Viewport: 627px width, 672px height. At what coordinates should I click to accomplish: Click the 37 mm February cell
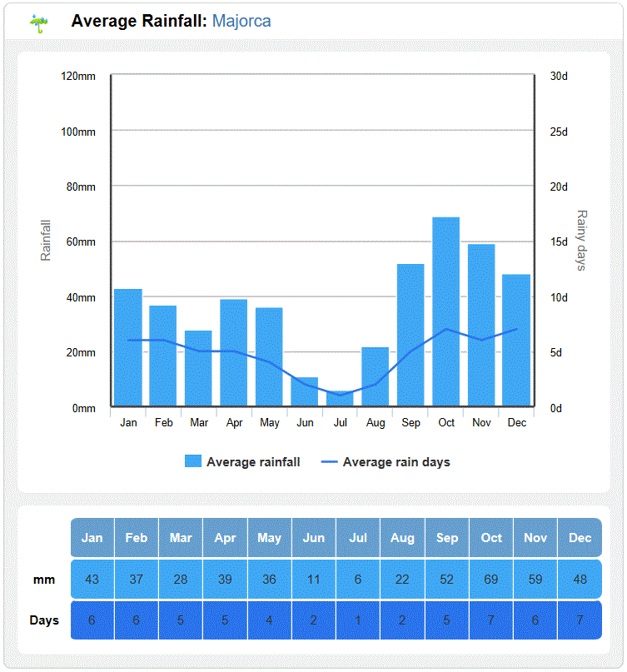coord(137,579)
